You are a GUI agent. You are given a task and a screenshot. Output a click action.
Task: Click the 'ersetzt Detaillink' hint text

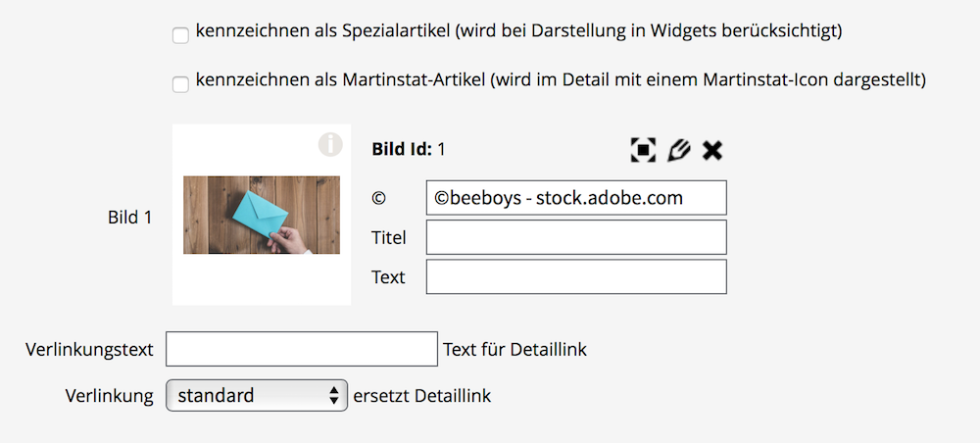421,396
